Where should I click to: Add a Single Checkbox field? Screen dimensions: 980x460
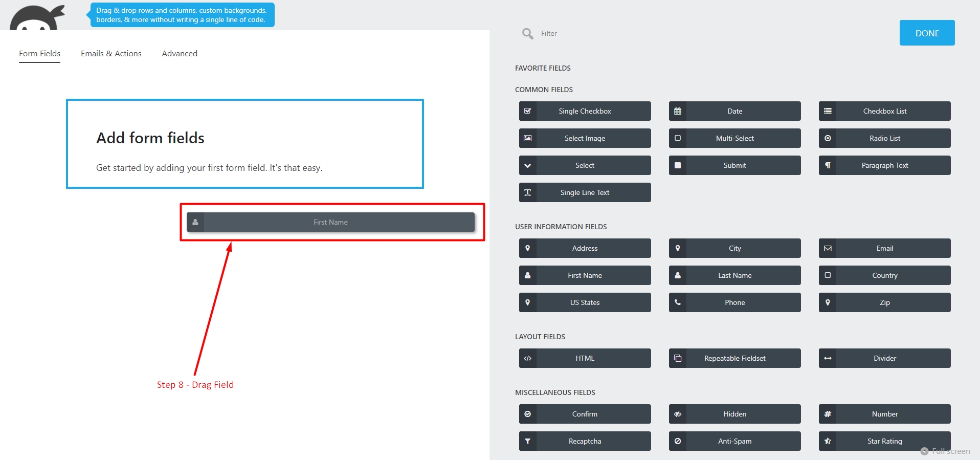click(x=585, y=111)
